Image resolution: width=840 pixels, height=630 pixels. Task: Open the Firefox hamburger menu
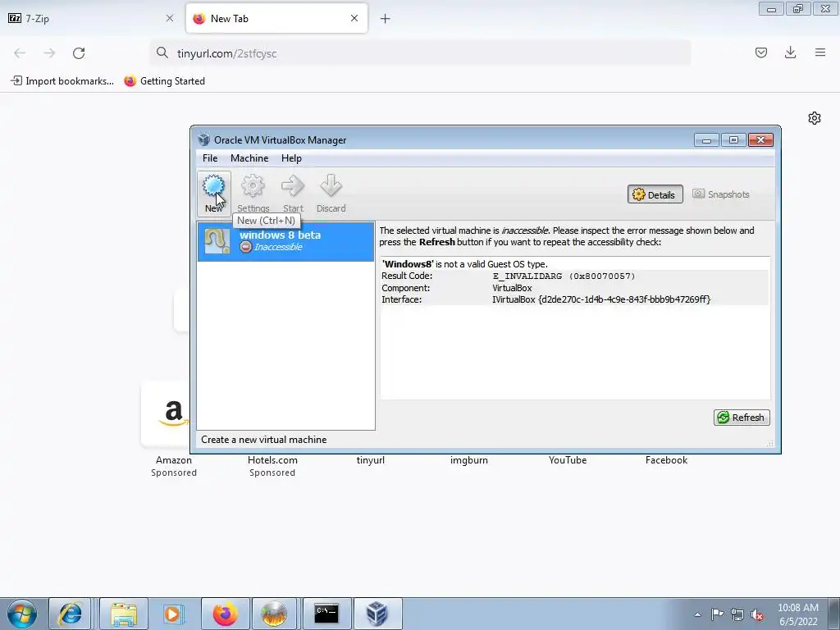pyautogui.click(x=820, y=52)
